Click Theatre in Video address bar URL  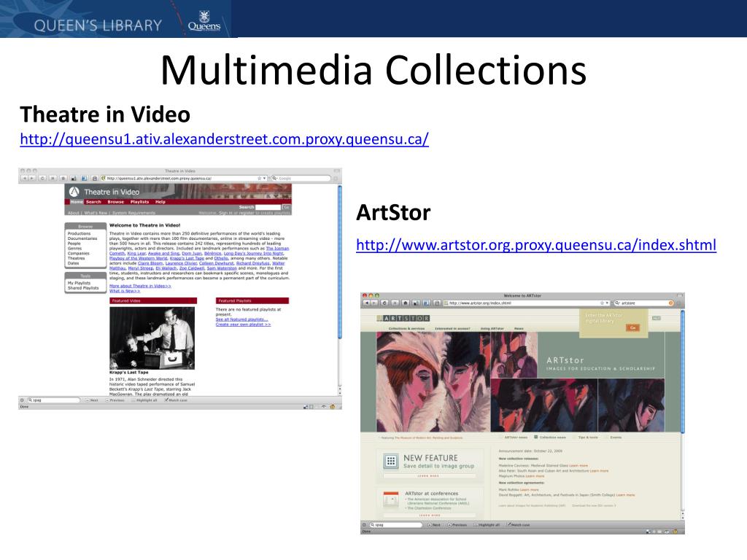[159, 178]
